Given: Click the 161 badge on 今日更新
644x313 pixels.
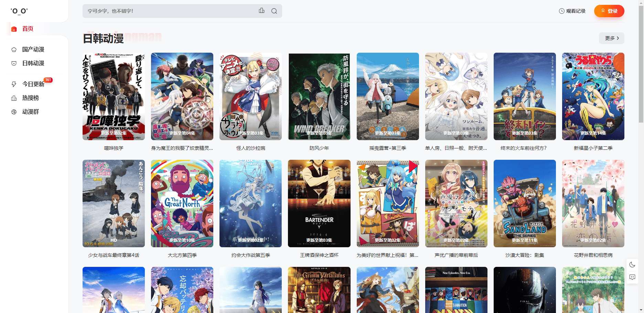Looking at the screenshot, I should (x=48, y=80).
